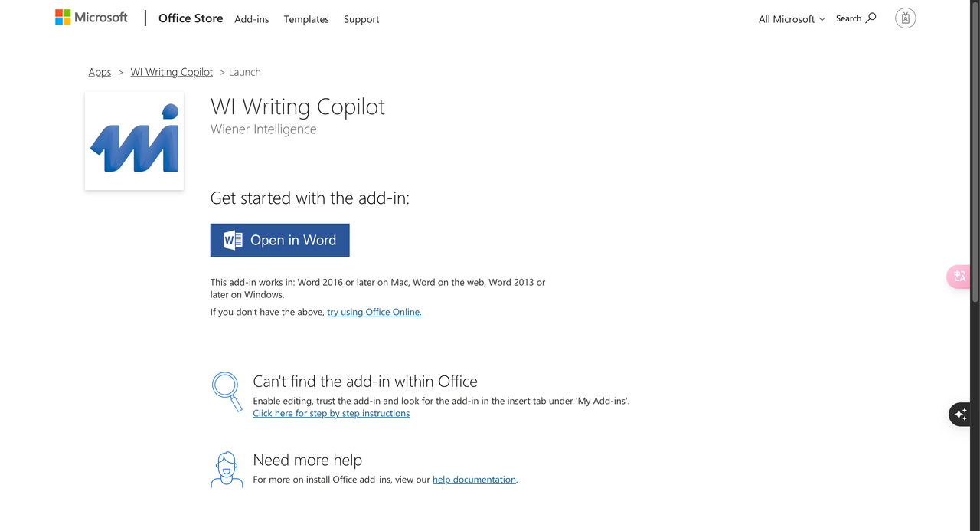Click the pink translate floating icon
The height and width of the screenshot is (531, 980).
point(959,277)
